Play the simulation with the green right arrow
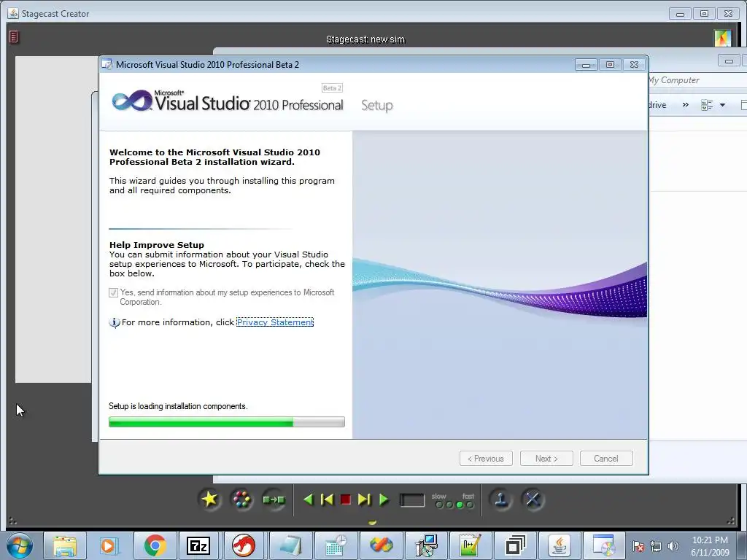Image resolution: width=747 pixels, height=560 pixels. click(384, 499)
